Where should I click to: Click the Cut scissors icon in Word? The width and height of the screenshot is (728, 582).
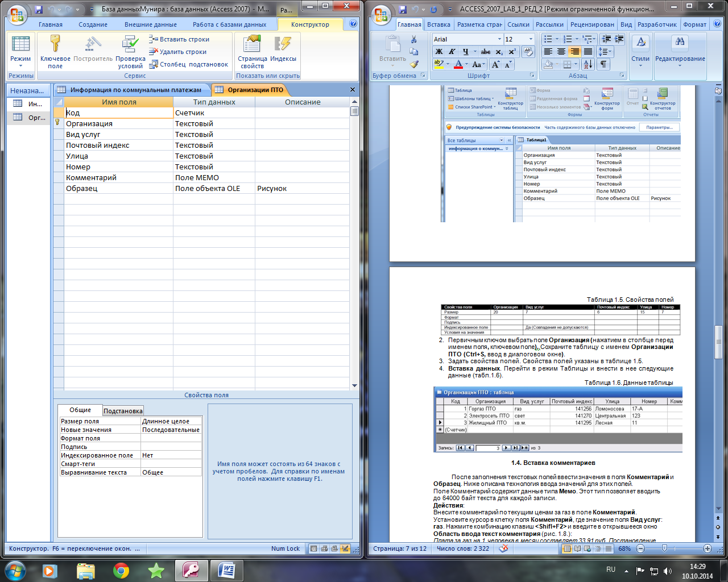pyautogui.click(x=414, y=39)
